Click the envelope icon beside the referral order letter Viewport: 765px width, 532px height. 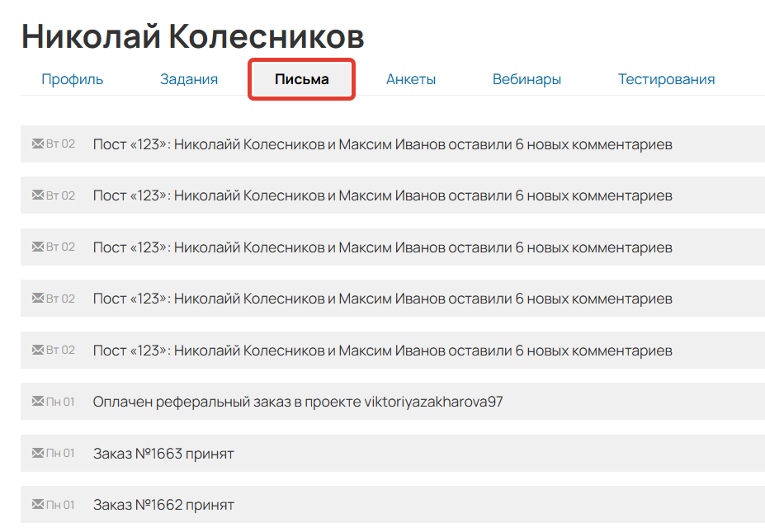pos(38,402)
